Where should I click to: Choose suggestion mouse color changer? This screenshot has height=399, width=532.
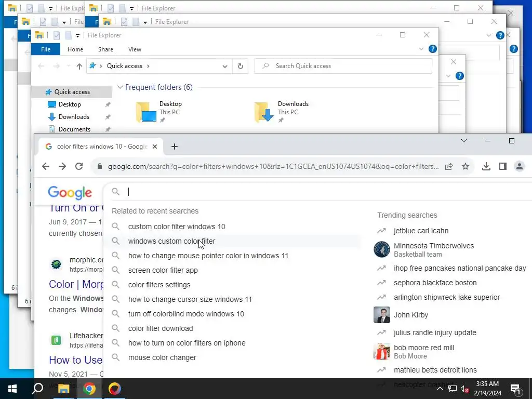162,357
